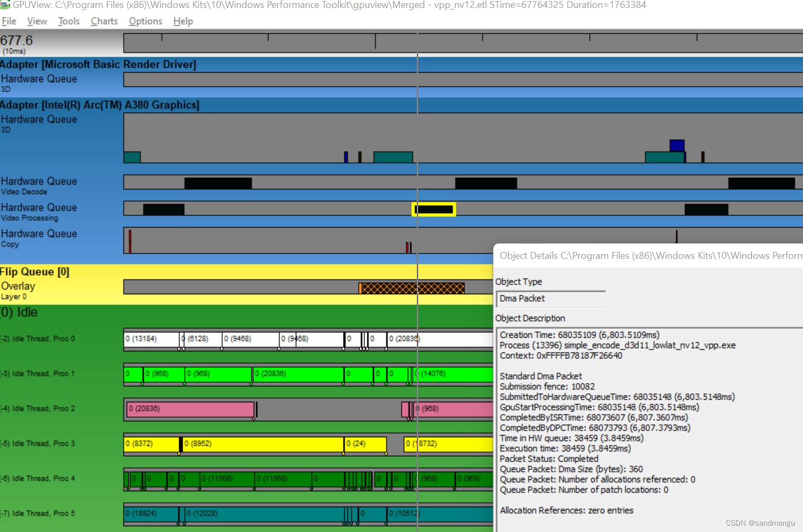The width and height of the screenshot is (803, 532).
Task: Select the yellow-highlighted Video Processing DMA packet
Action: (434, 210)
